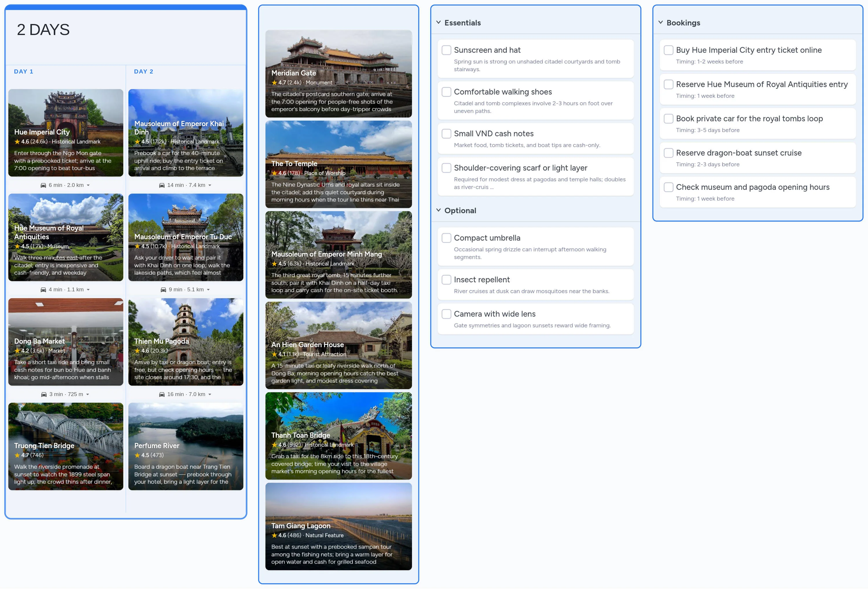Screen dimensions: 868x589
Task: Check off Sunscreen and hat
Action: tap(446, 50)
